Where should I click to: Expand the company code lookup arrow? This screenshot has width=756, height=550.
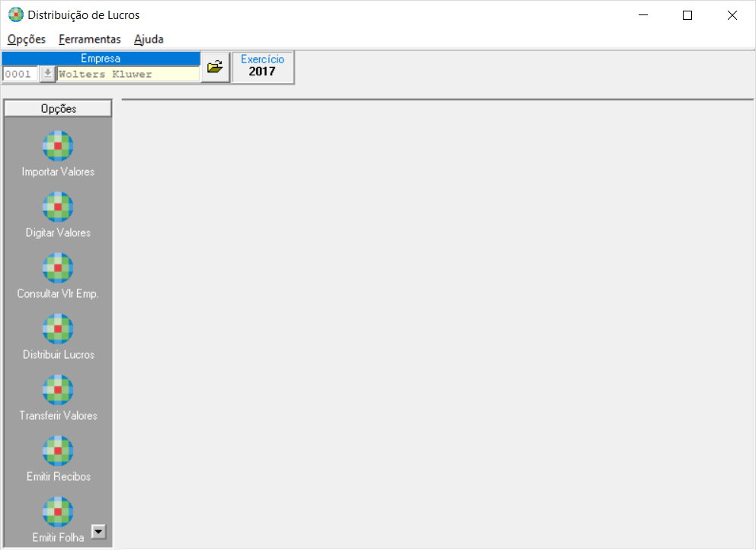pos(47,74)
